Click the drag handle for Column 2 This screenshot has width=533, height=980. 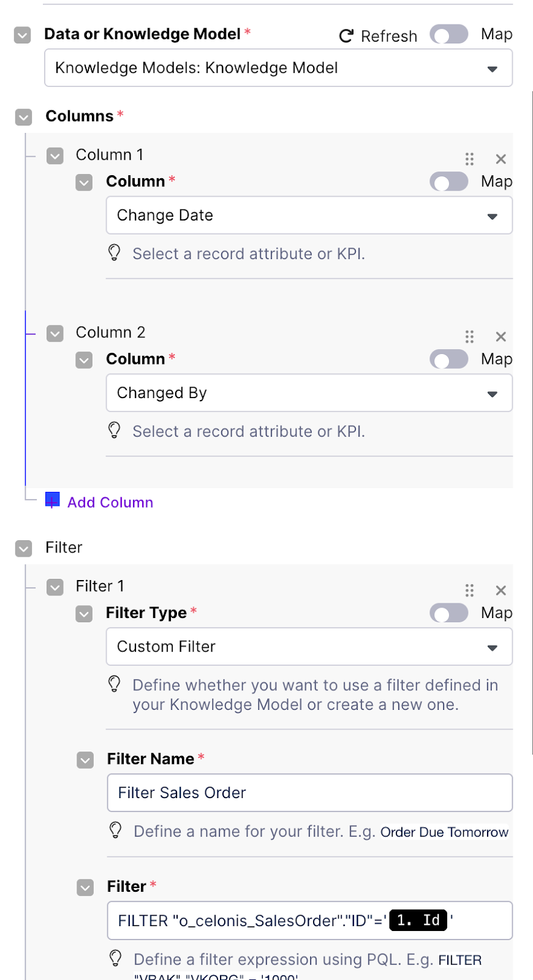coord(469,337)
